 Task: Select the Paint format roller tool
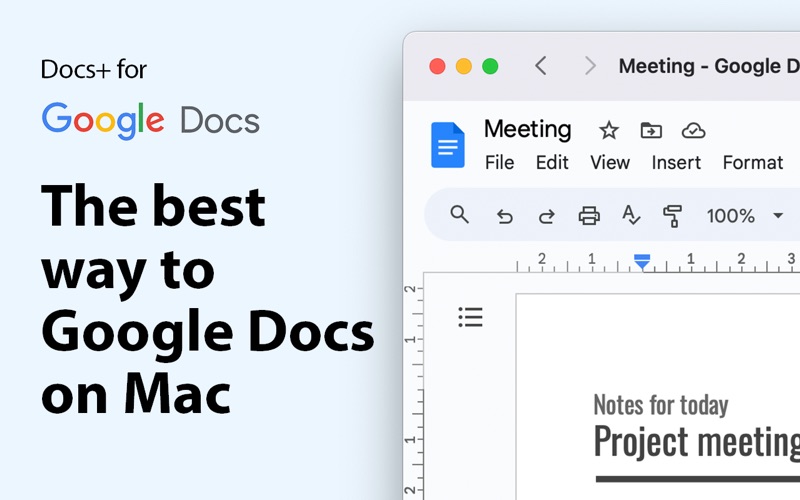672,216
